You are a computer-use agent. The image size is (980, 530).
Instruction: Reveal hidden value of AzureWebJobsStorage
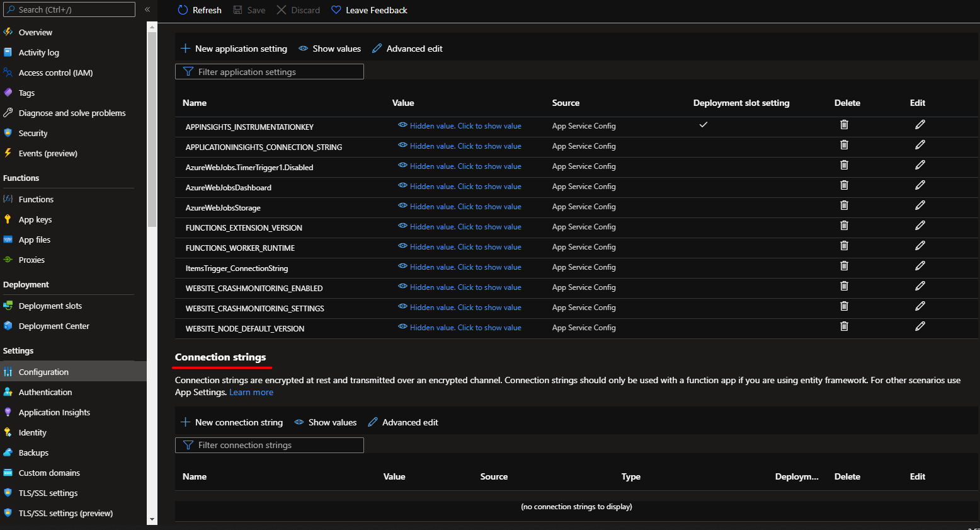[x=460, y=207]
